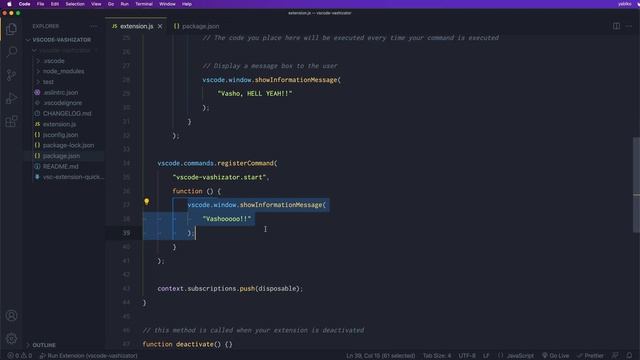640x360 pixels.
Task: Change UTF-8 encoding in status bar
Action: [x=467, y=356]
